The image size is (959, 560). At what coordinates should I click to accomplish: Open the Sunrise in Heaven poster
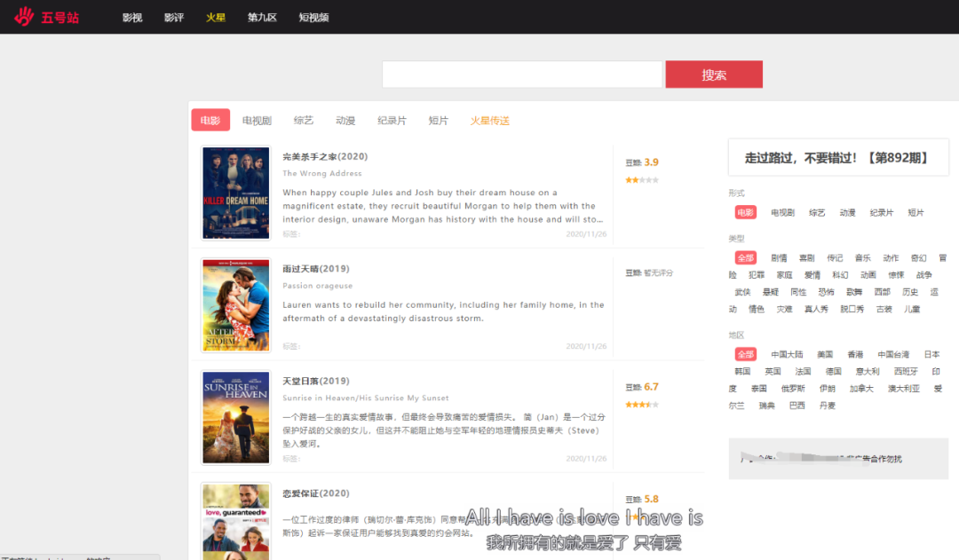click(235, 417)
